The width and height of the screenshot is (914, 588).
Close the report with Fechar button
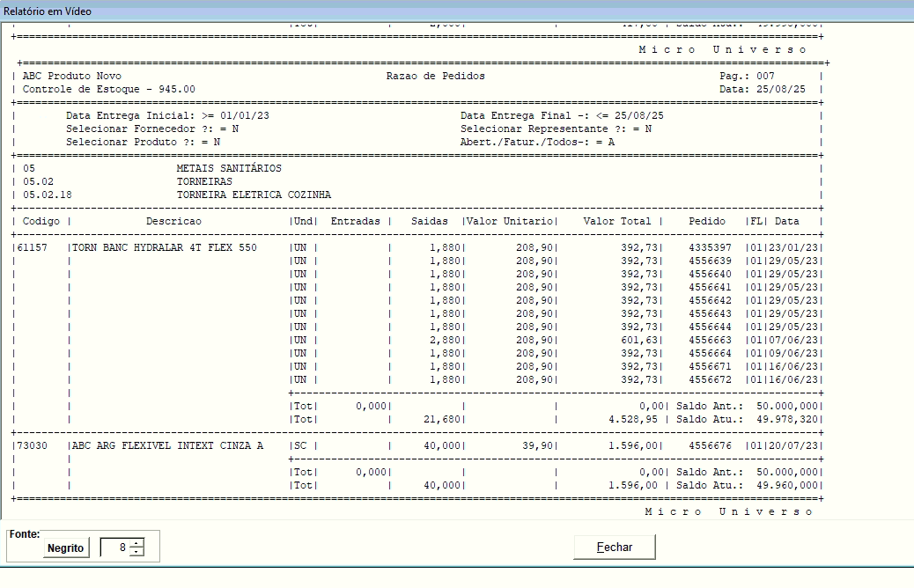tap(615, 548)
